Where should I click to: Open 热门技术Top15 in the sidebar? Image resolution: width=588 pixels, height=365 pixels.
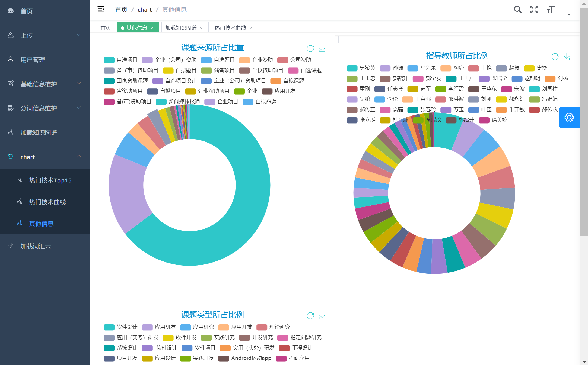pyautogui.click(x=45, y=180)
